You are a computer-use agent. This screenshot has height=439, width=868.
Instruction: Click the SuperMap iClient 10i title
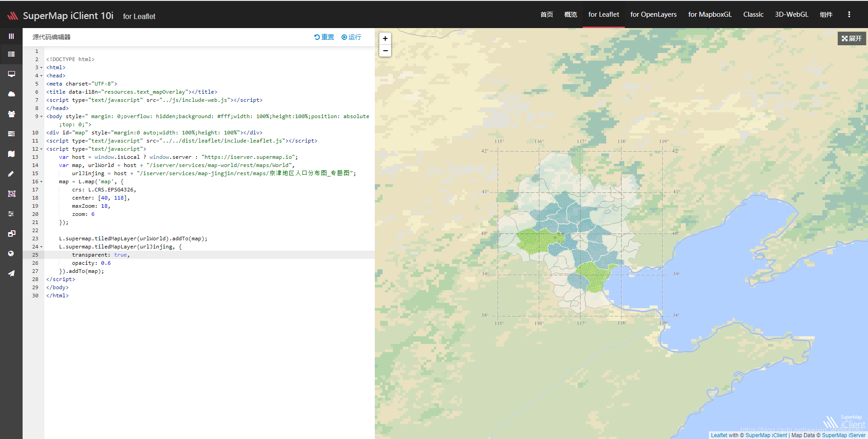pyautogui.click(x=68, y=16)
